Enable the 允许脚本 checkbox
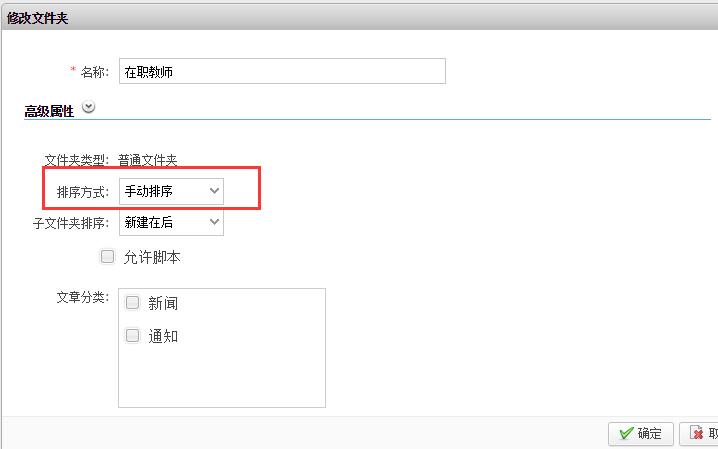 coord(108,257)
